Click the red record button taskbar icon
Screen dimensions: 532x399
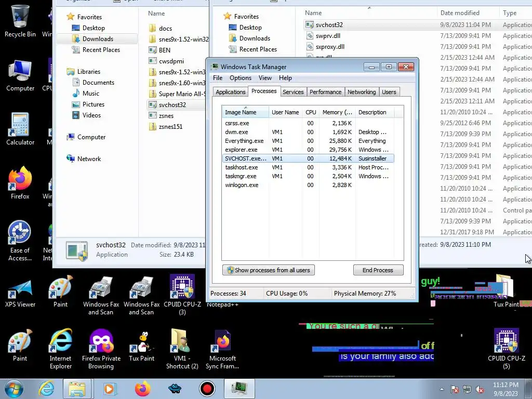pyautogui.click(x=207, y=389)
